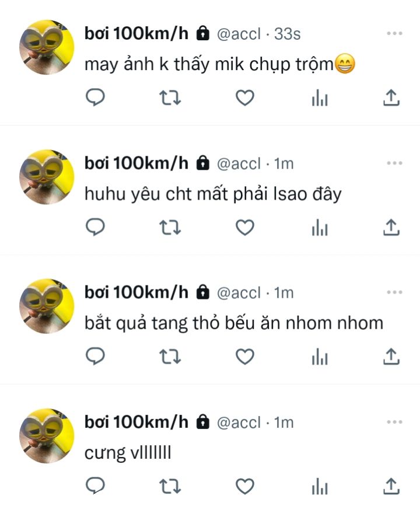Open more options on the 33s tweet
The width and height of the screenshot is (420, 509).
[x=394, y=33]
